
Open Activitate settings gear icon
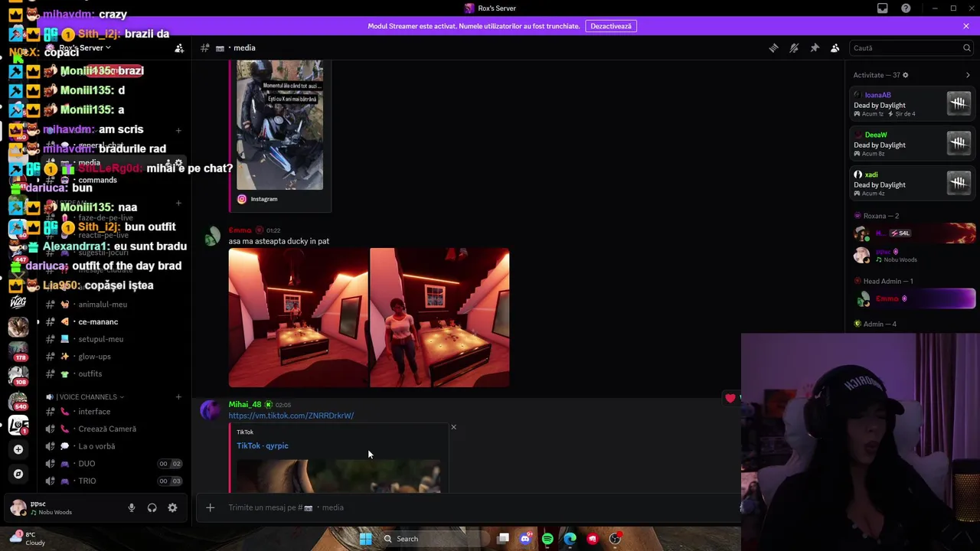905,75
